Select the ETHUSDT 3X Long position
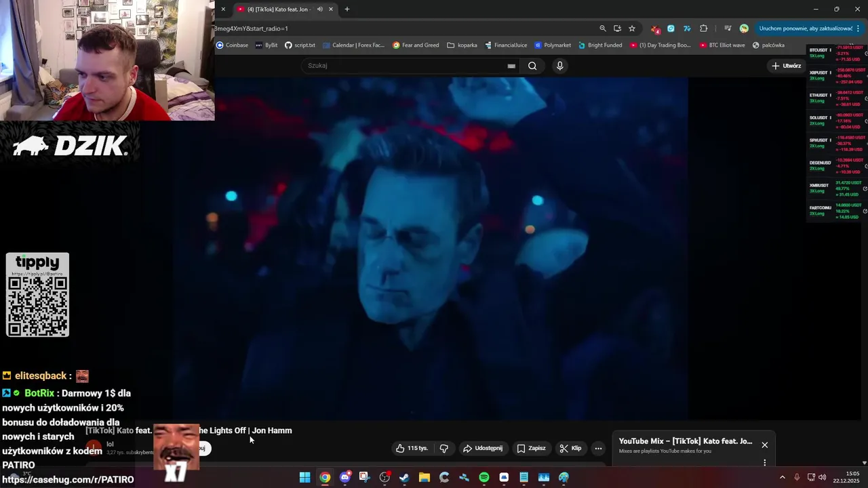868x488 pixels. (837, 98)
